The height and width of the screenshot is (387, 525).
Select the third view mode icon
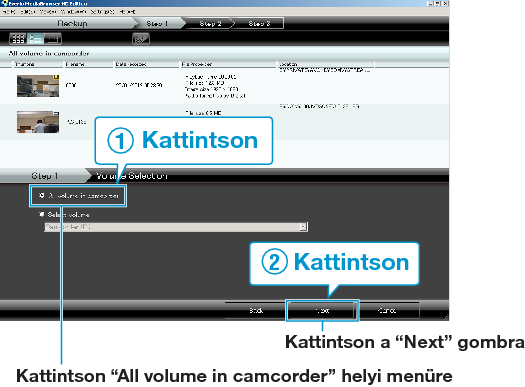click(x=53, y=39)
